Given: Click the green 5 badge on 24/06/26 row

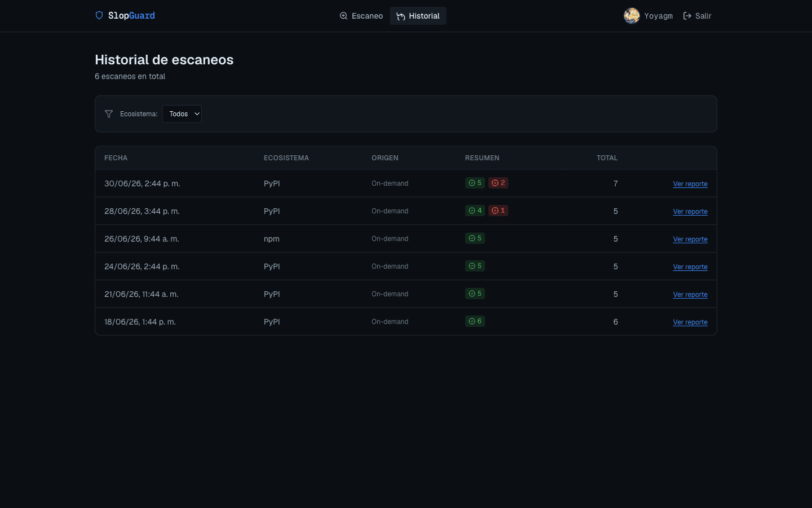Looking at the screenshot, I should pos(475,266).
